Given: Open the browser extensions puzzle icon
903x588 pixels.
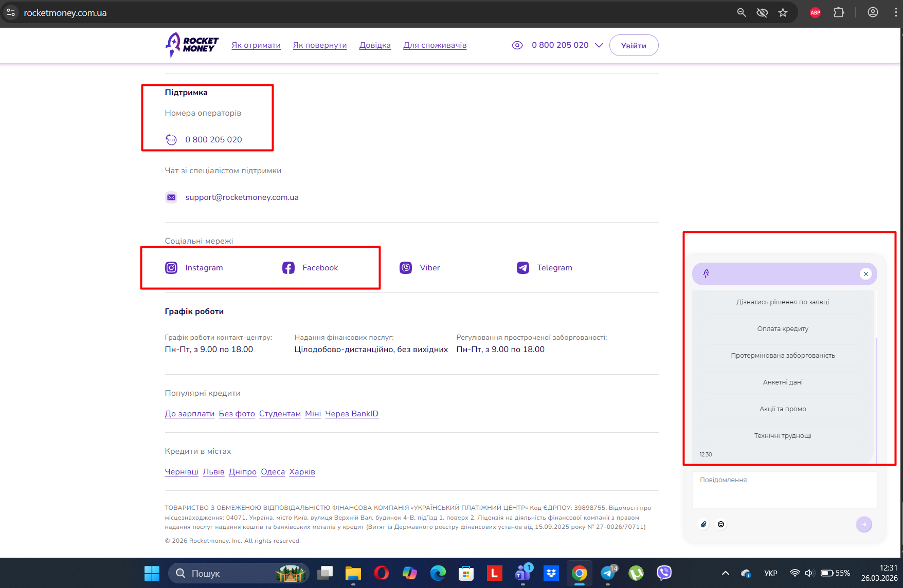Looking at the screenshot, I should pos(839,12).
